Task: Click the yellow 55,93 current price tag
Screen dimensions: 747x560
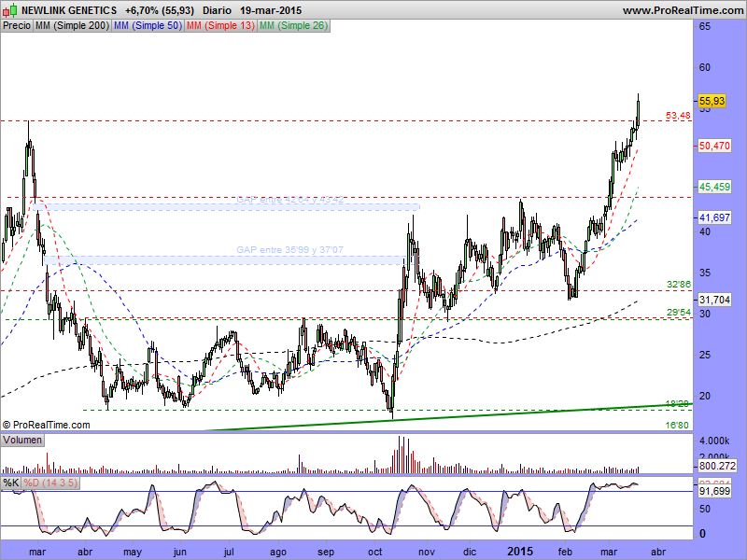Action: coord(712,101)
